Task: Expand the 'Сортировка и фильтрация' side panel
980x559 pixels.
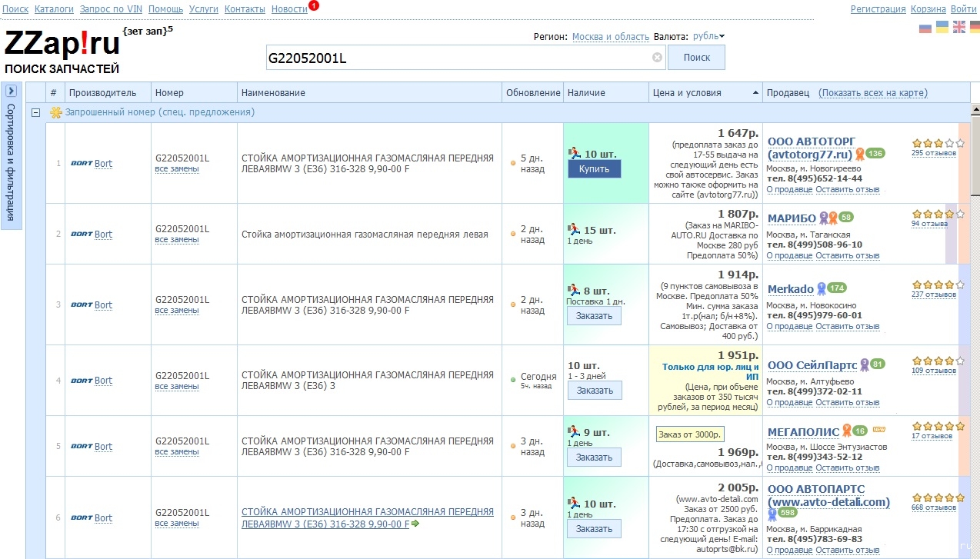Action: pos(11,91)
